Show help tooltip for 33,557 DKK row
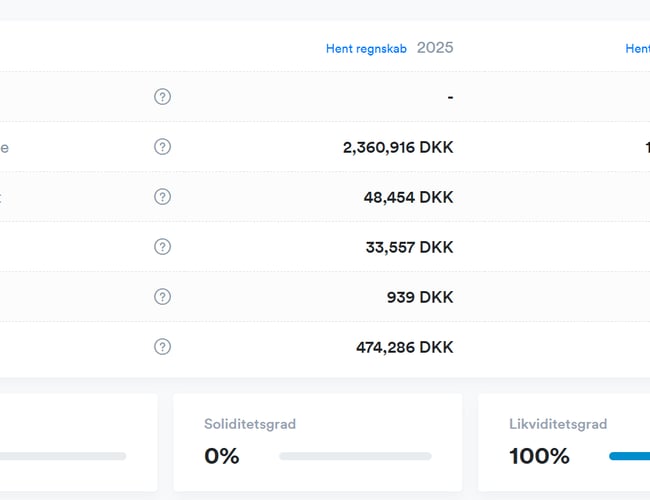Screen dimensions: 650x500 [162, 247]
